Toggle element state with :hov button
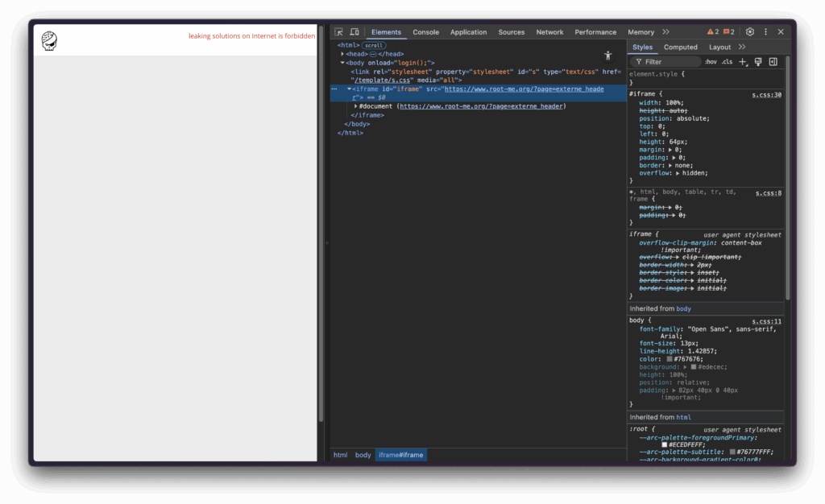Viewport: 825px width, 504px height. [x=711, y=62]
